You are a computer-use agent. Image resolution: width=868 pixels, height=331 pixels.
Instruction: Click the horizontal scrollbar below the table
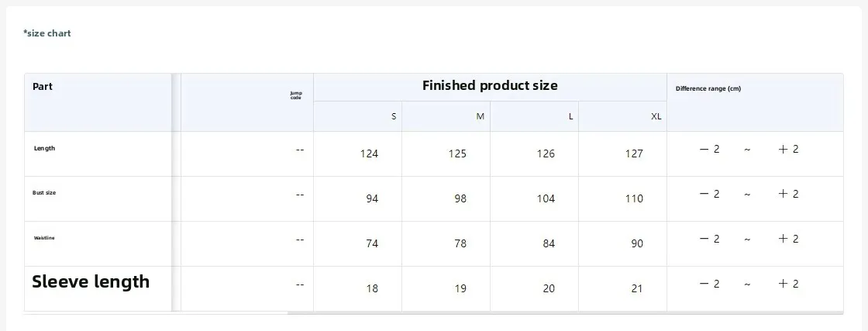564,313
